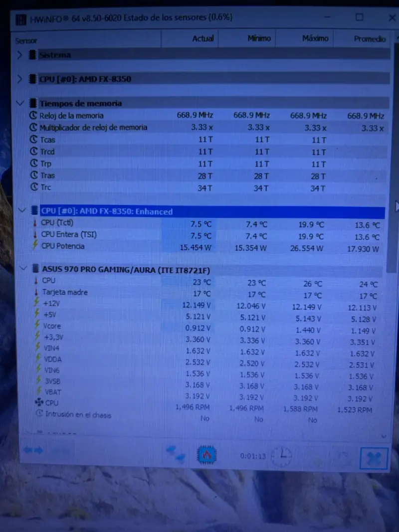
Task: Click the expand-columns arrows icon in bottom toolbar
Action: [33, 450]
